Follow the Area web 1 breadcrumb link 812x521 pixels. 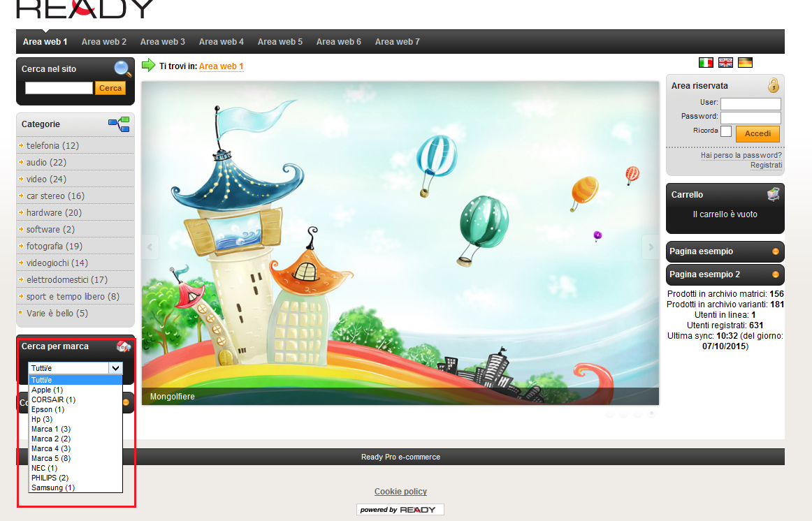point(221,66)
